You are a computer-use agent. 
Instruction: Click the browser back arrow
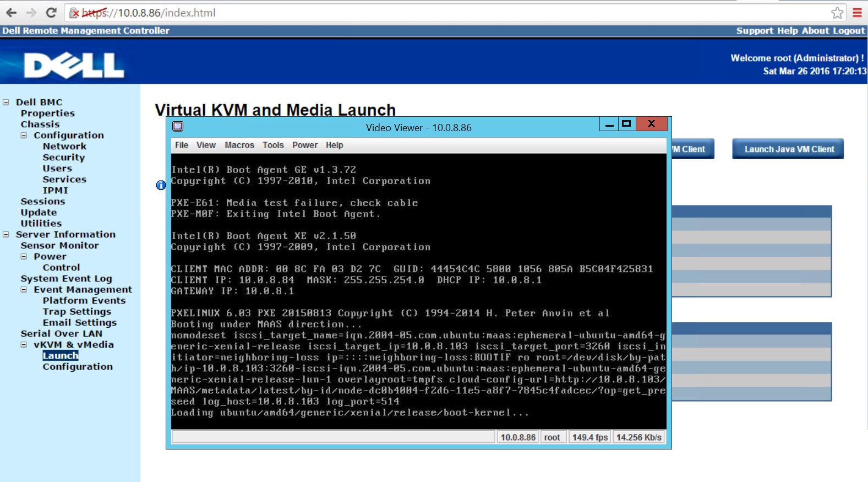pyautogui.click(x=11, y=13)
